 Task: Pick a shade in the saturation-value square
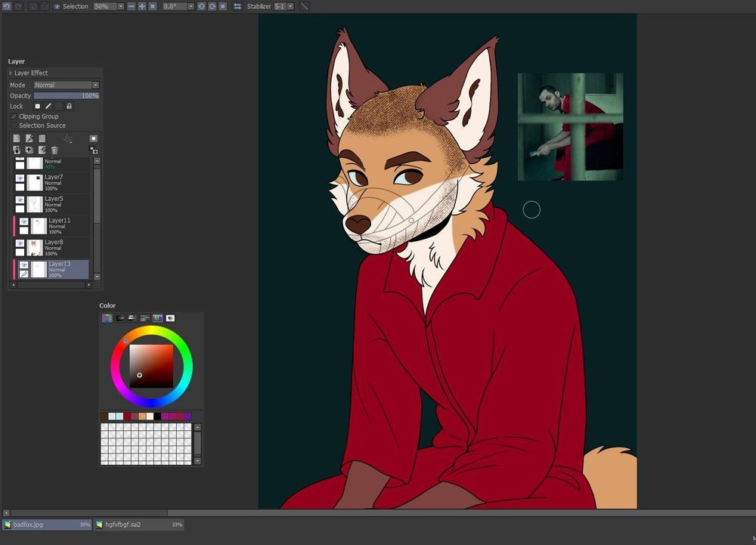coord(151,366)
